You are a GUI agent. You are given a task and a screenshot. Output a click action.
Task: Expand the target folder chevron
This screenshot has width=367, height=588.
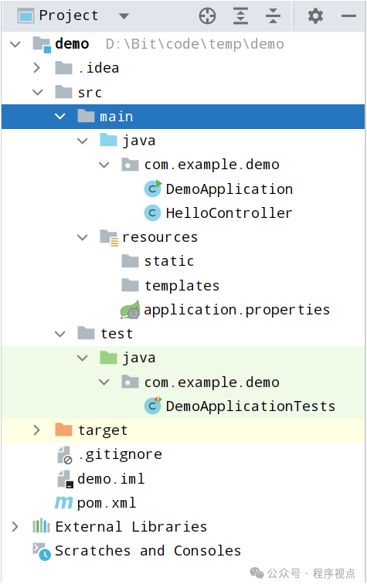tap(37, 430)
